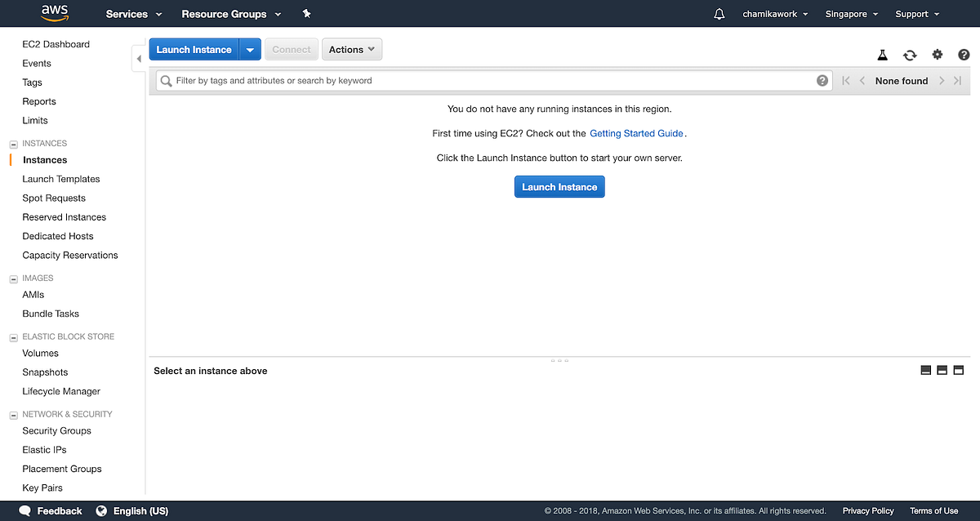Image resolution: width=980 pixels, height=521 pixels.
Task: Refresh the instance list
Action: (x=910, y=55)
